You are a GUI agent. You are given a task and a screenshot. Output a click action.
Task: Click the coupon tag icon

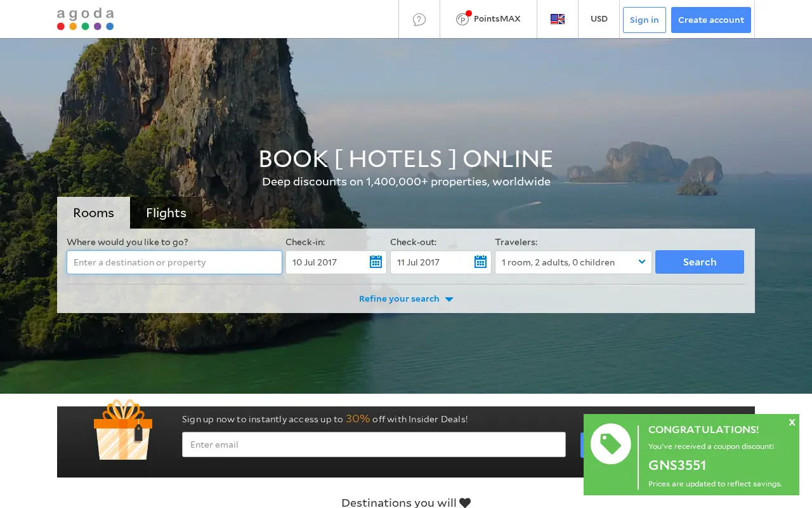[x=611, y=444]
